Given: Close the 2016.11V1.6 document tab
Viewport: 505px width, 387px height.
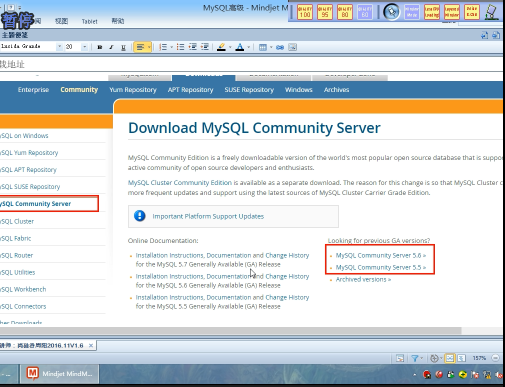Looking at the screenshot, I should click(91, 346).
